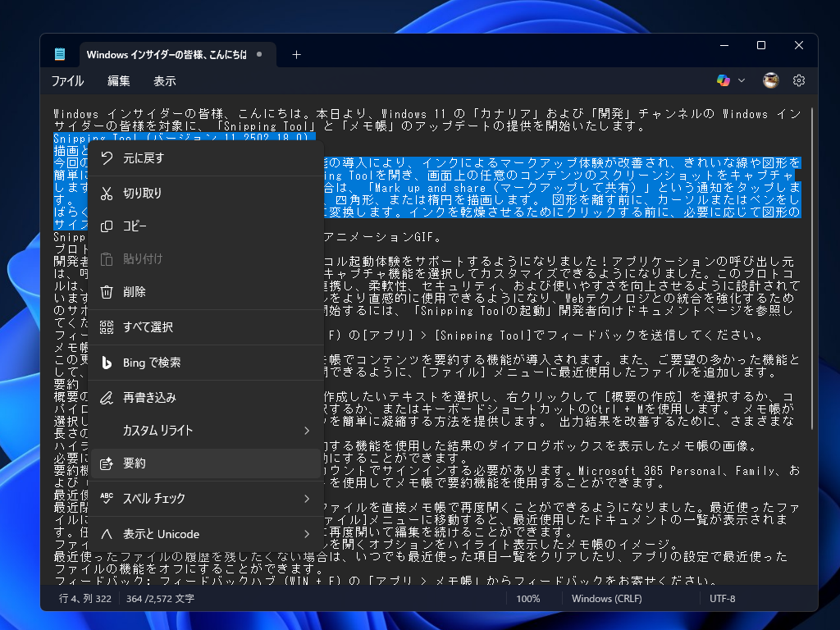840x630 pixels.
Task: Click the vertical scrollbar of the text area
Action: click(812, 268)
